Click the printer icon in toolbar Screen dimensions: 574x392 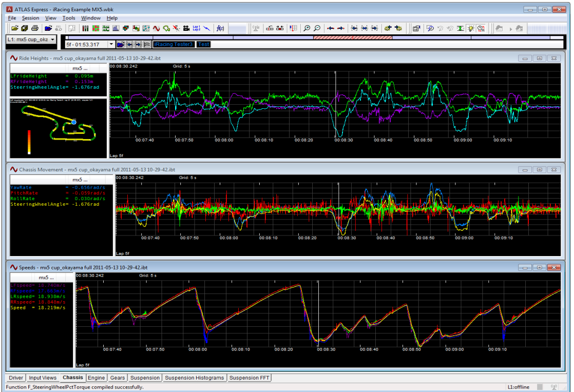tap(34, 28)
